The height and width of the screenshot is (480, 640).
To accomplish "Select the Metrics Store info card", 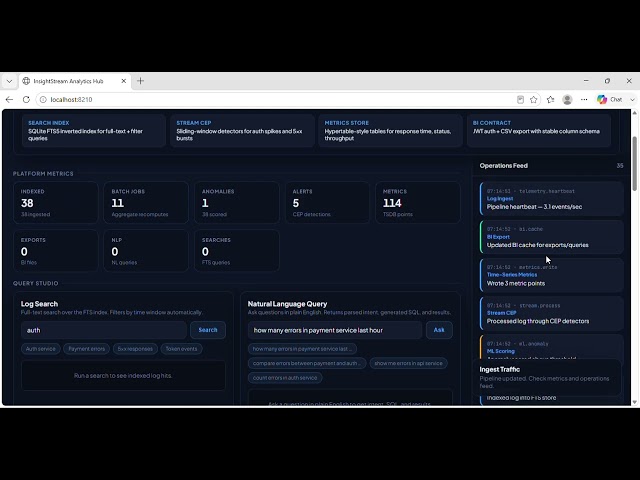I will pos(390,130).
